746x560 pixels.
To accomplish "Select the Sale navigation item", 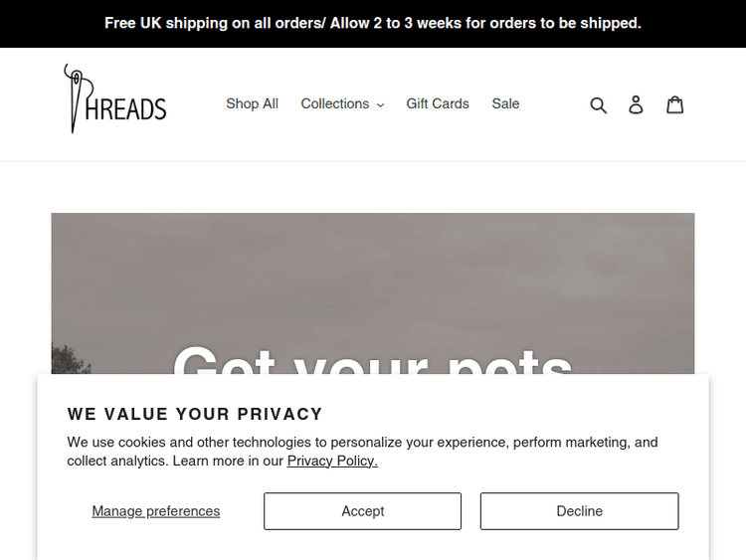I will (x=505, y=103).
